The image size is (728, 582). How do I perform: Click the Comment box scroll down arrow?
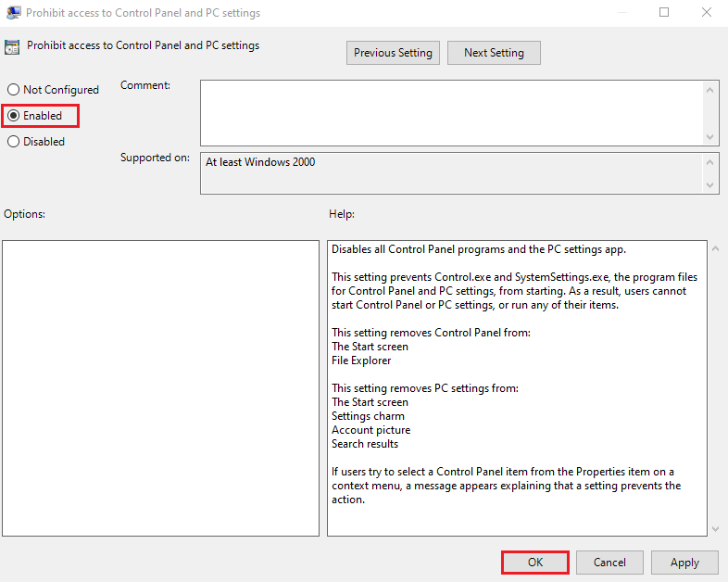pos(711,137)
